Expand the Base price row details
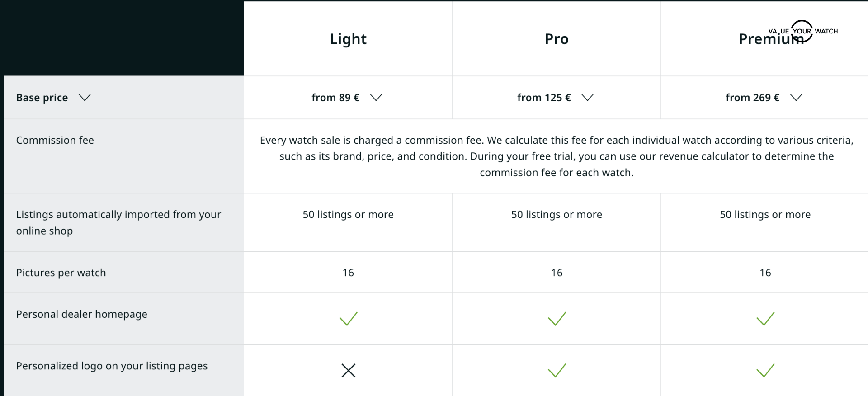This screenshot has height=396, width=868. coord(85,97)
